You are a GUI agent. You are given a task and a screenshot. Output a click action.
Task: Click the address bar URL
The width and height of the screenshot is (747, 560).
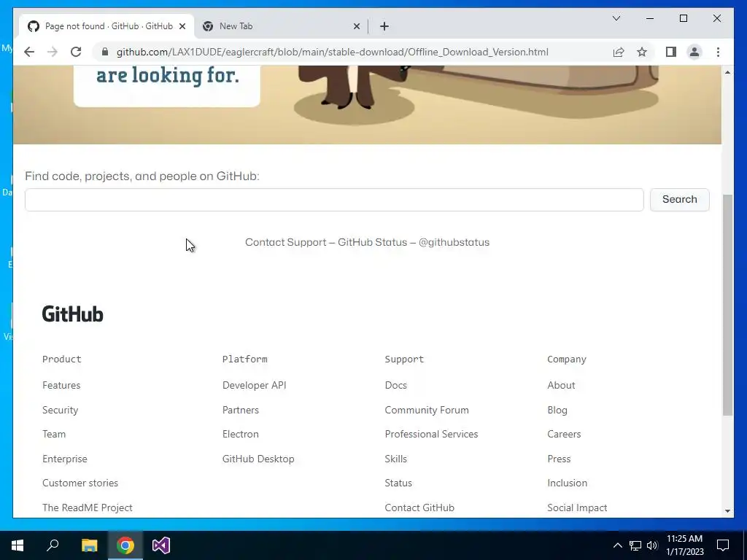[x=332, y=52]
